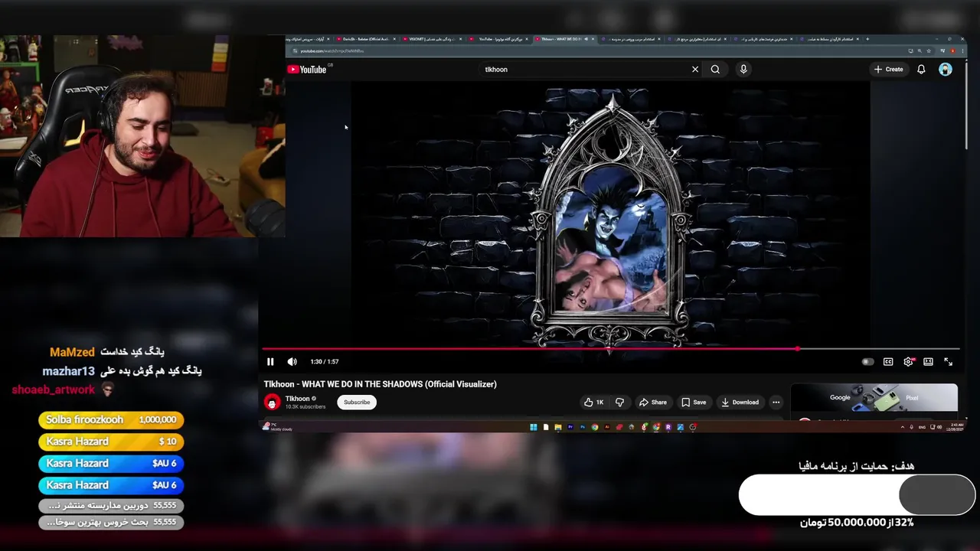Click the Tlkhoon channel name link
Viewport: 980px width, 551px height.
297,399
